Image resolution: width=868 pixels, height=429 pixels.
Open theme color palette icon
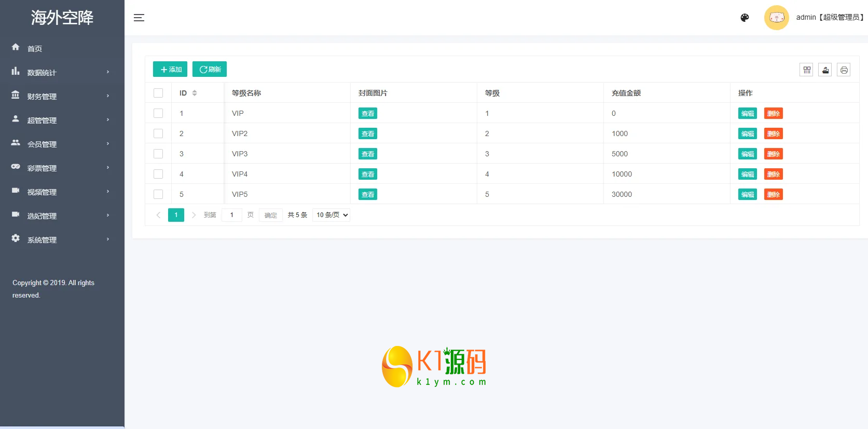(x=745, y=18)
